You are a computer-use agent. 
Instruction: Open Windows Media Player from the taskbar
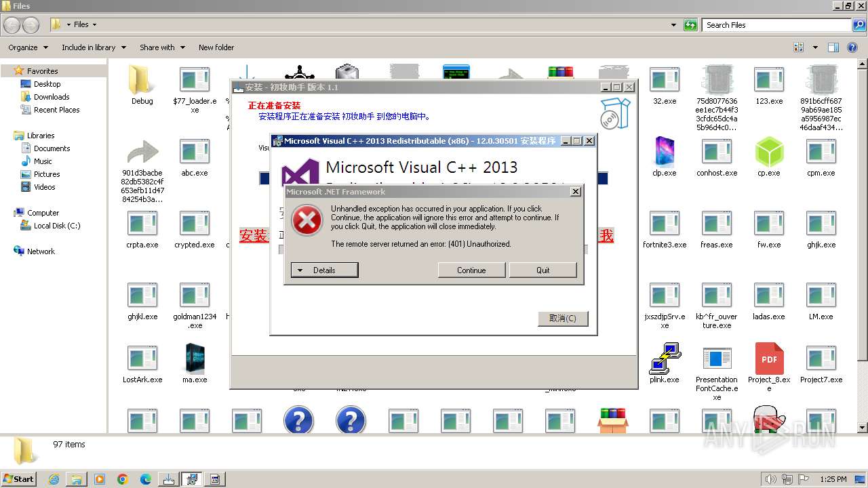pyautogui.click(x=100, y=479)
